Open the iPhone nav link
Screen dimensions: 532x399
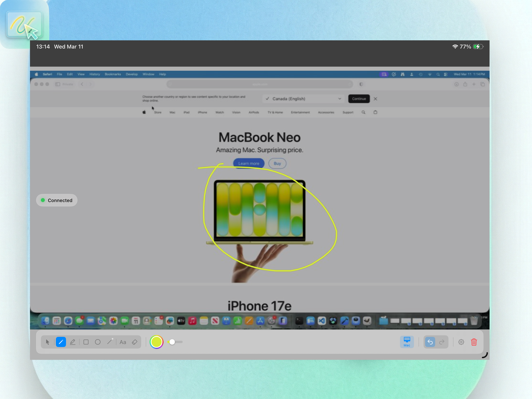click(203, 112)
